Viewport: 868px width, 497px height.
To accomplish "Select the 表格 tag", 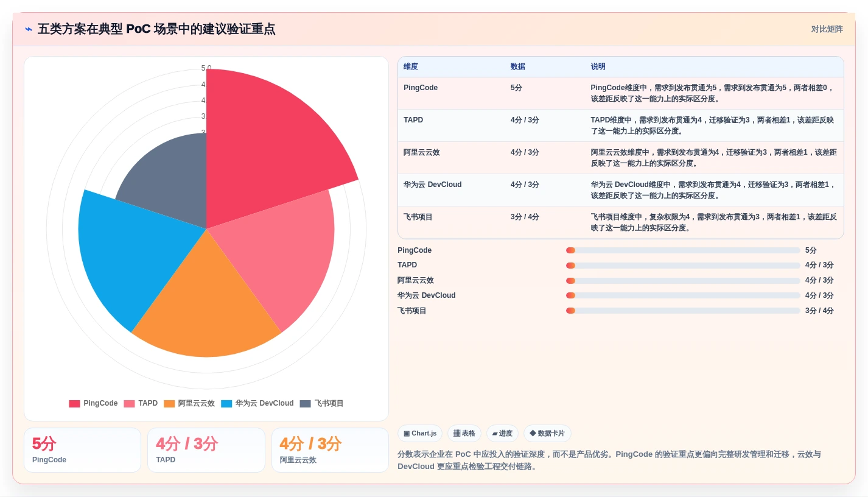I will tap(464, 434).
